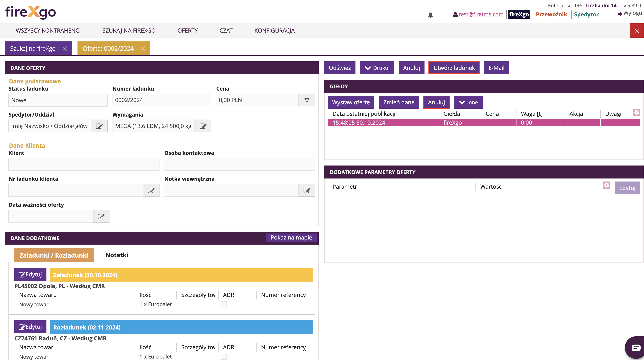
Task: Click the Notka wewnętrzna edit icon
Action: point(307,190)
